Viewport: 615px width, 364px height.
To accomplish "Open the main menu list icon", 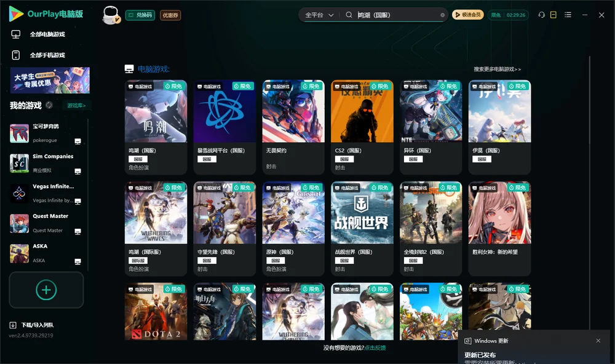I will [x=568, y=15].
